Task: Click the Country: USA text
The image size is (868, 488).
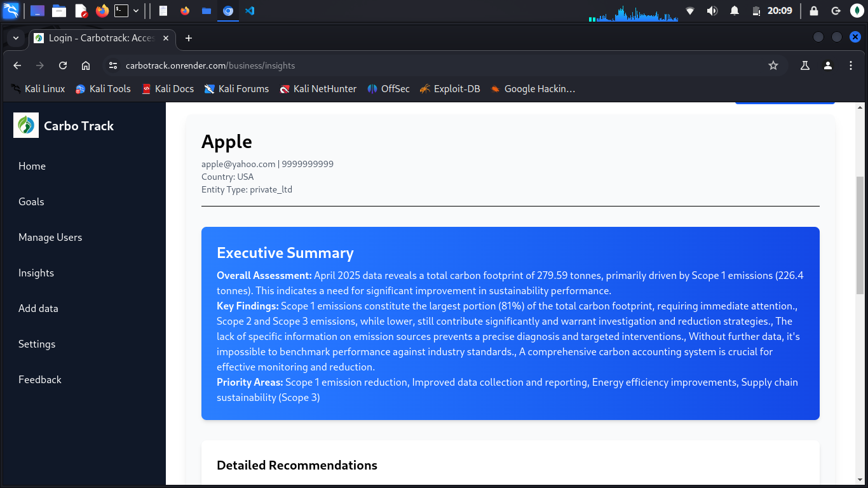Action: point(227,177)
